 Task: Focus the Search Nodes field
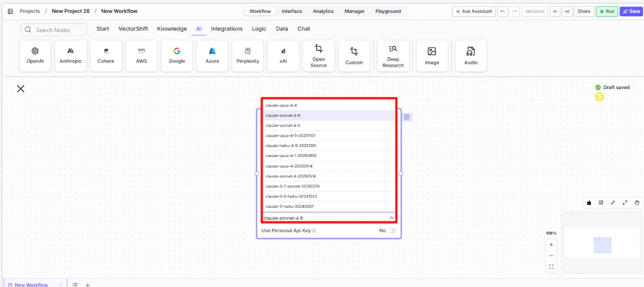54,30
